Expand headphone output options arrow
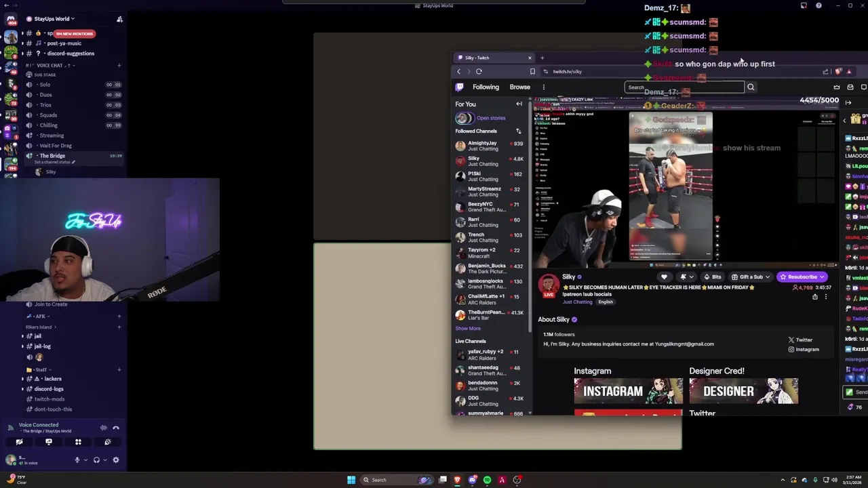Screen dimensions: 868x488 tap(104, 460)
